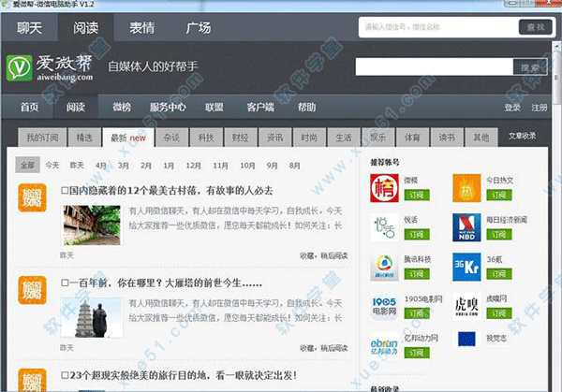562x392 pixels.
Task: Open 客户端 in site navigation
Action: coord(260,107)
